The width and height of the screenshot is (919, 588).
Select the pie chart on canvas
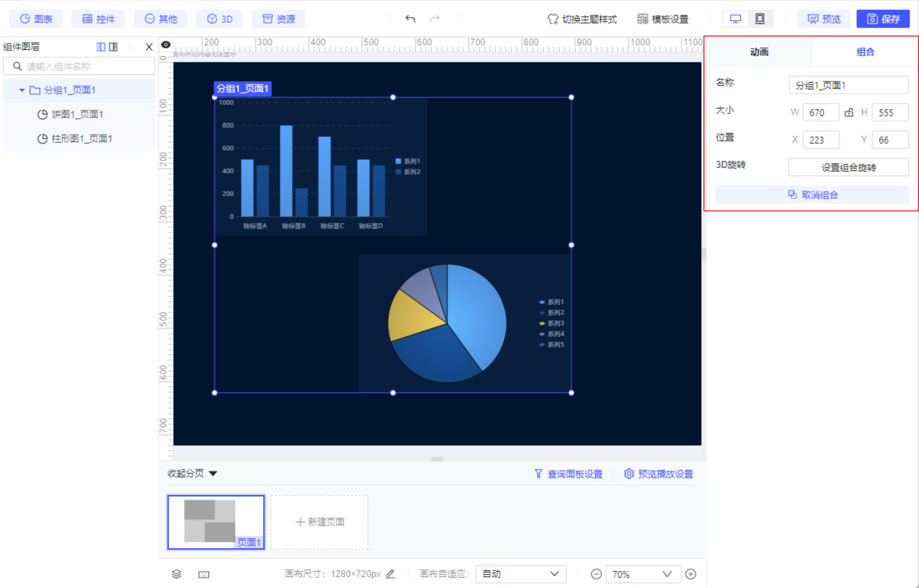tap(465, 323)
